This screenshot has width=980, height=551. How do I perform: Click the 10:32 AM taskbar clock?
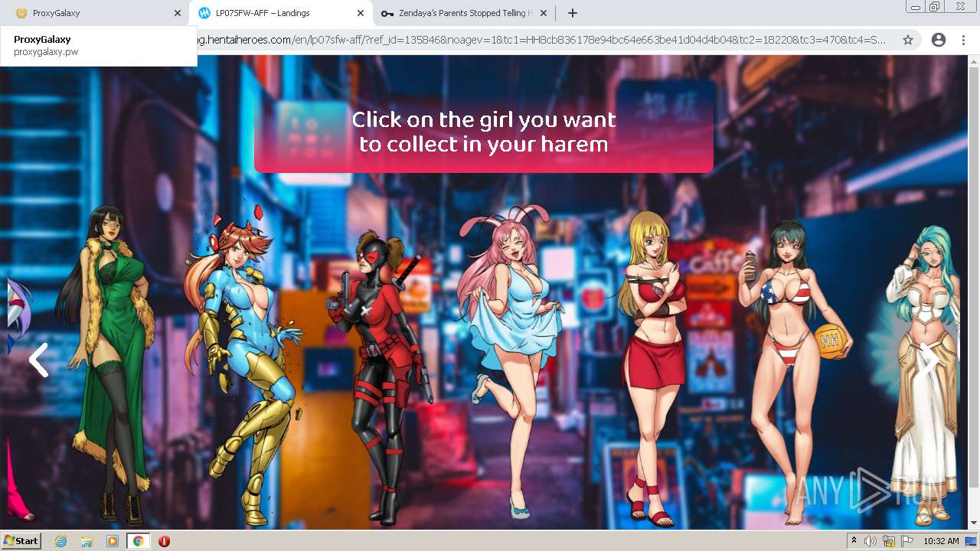(941, 541)
